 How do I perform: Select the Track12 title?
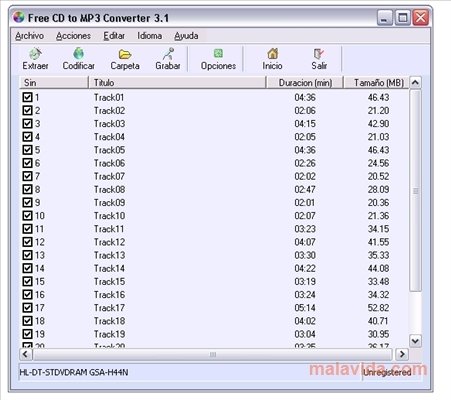109,242
